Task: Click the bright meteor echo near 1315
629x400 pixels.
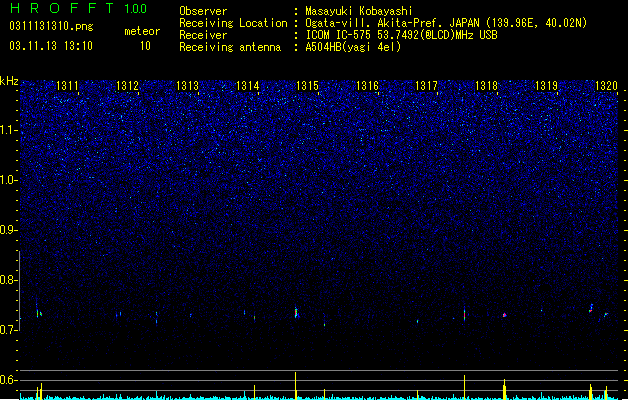Action: coord(296,313)
